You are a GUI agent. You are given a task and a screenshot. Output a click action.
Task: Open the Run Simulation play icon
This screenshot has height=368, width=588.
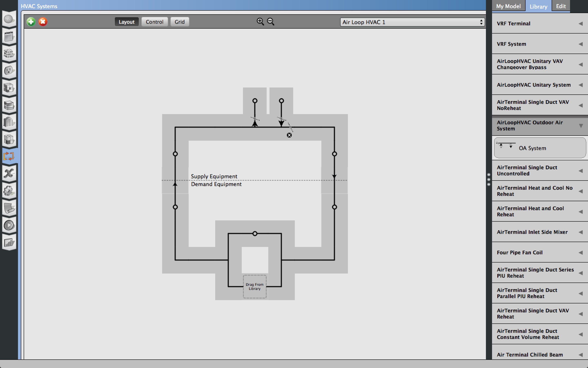(x=9, y=225)
